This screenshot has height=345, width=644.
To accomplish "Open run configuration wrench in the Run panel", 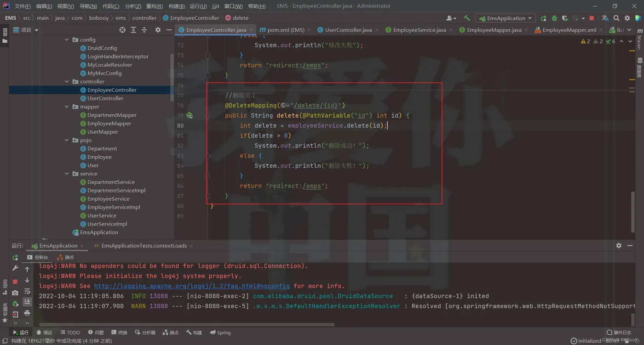I will coord(15,268).
